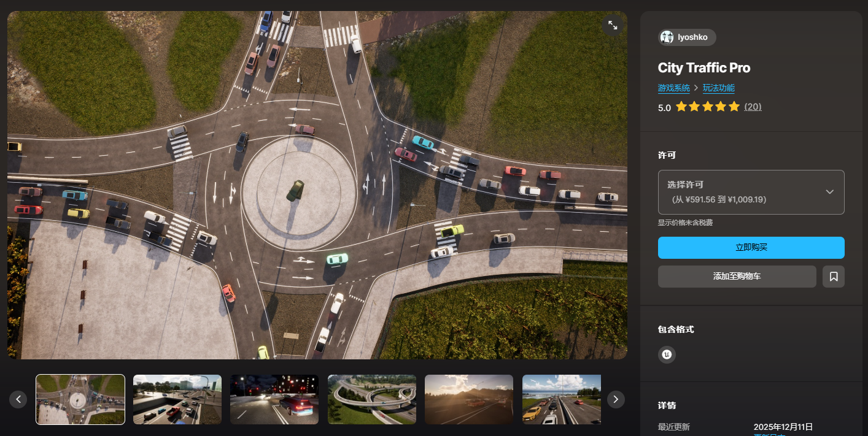The image size is (868, 436).
Task: Open lyoshko seller avatar icon
Action: click(x=667, y=37)
